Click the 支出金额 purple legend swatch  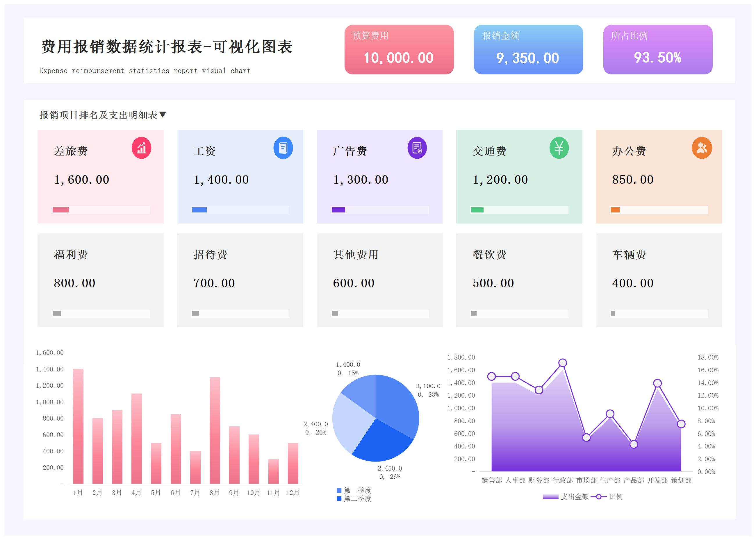click(x=550, y=497)
